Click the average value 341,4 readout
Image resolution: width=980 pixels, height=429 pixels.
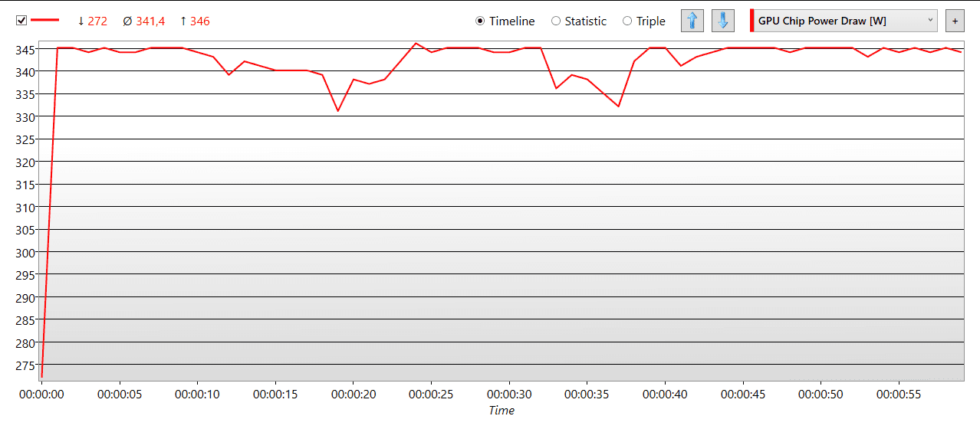click(144, 21)
